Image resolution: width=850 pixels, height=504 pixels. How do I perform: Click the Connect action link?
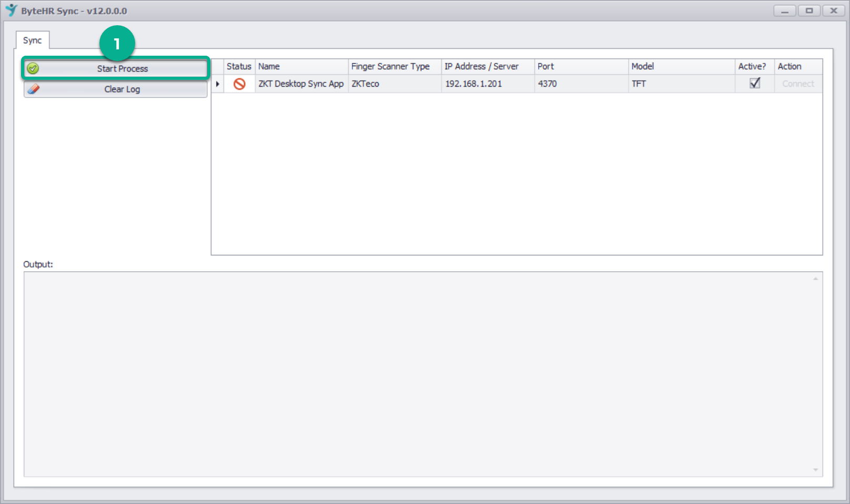[x=798, y=84]
